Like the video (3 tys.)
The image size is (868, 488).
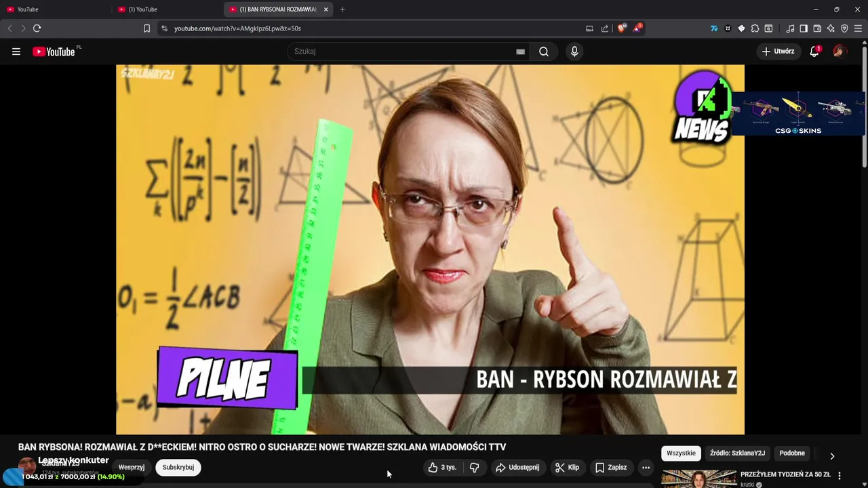(442, 468)
